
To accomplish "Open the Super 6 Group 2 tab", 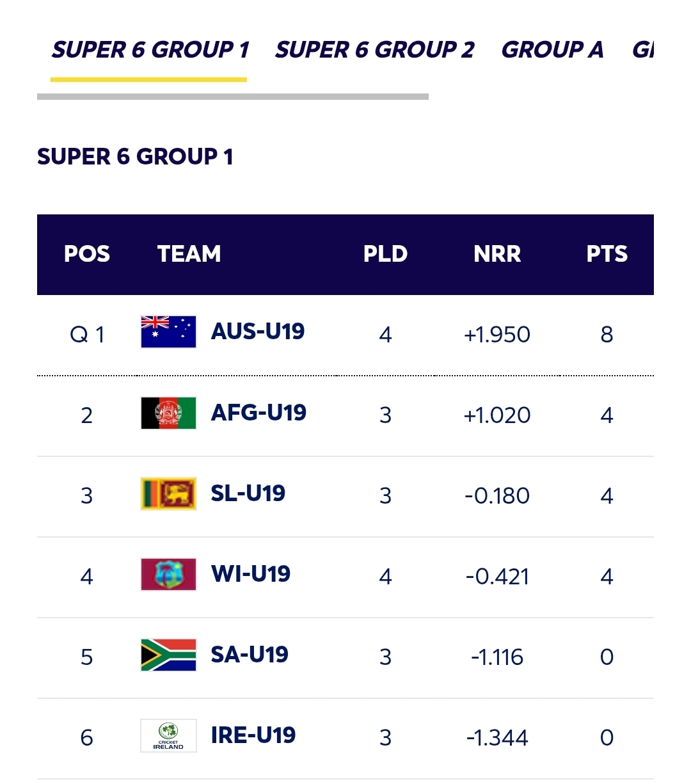I will tap(374, 50).
